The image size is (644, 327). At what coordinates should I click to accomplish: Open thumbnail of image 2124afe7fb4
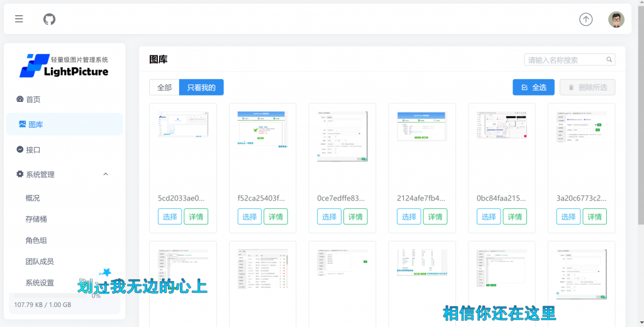point(422,126)
